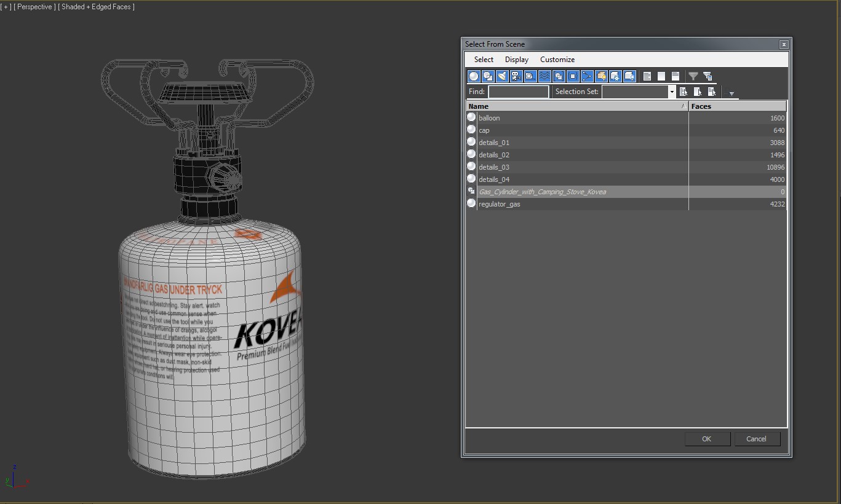The height and width of the screenshot is (504, 841).
Task: Click middle selection set page icon
Action: (x=697, y=92)
